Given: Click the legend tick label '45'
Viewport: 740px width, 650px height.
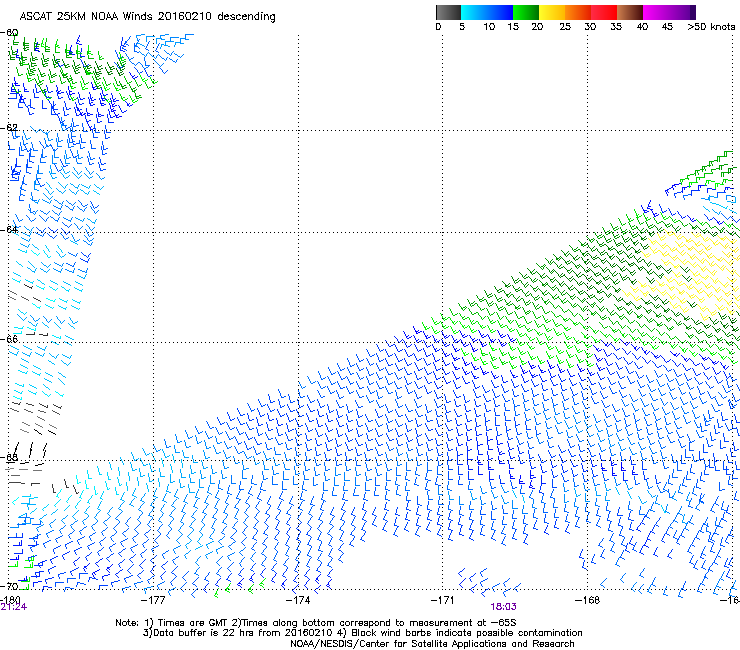Looking at the screenshot, I should tap(667, 27).
